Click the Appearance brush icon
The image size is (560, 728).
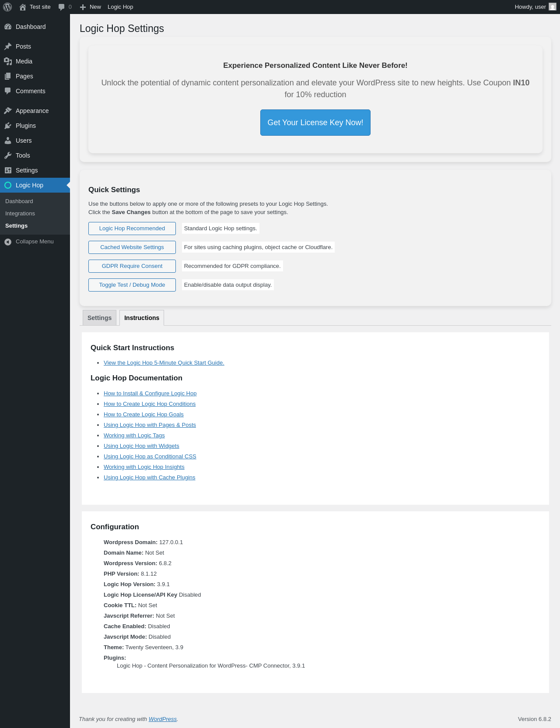coord(8,111)
